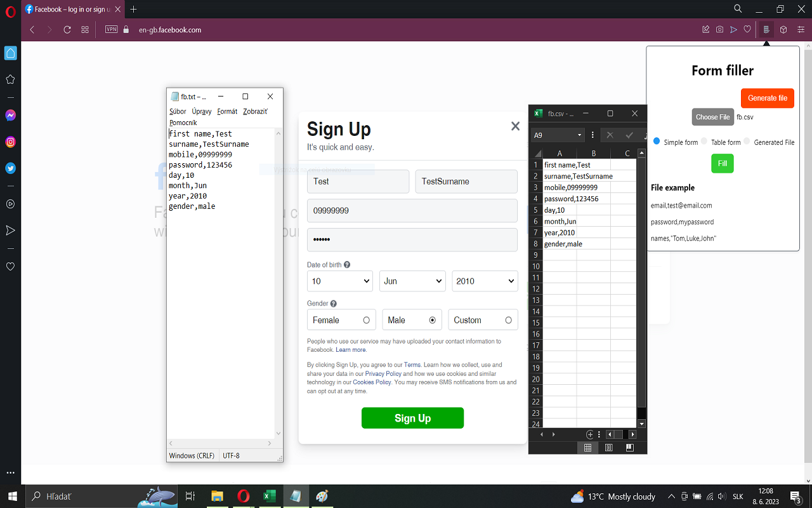Open Excel from the Windows taskbar
The width and height of the screenshot is (812, 508).
click(x=270, y=496)
